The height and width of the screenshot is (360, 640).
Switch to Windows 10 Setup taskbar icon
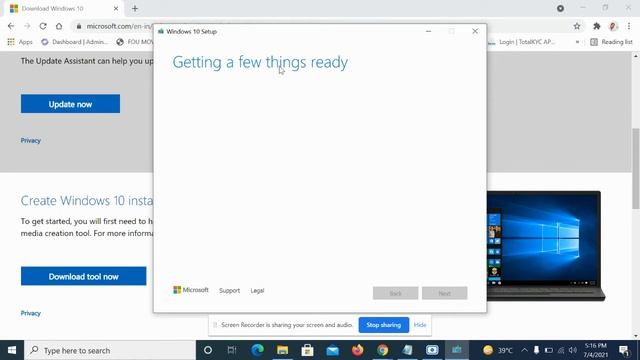(457, 350)
